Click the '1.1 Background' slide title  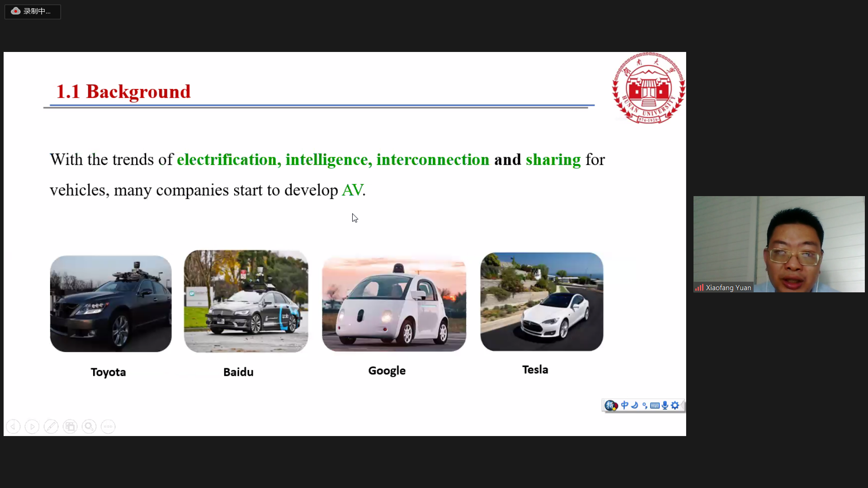pyautogui.click(x=123, y=91)
